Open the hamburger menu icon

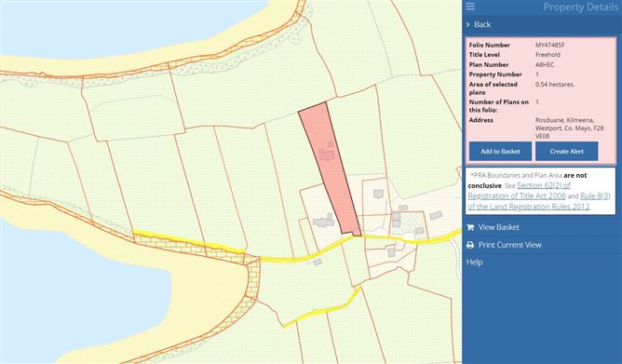click(470, 7)
